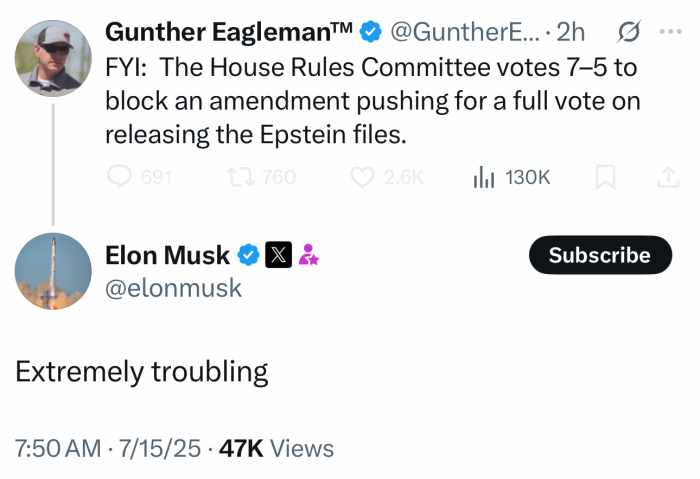Click the Subscribe button
This screenshot has height=479, width=700.
pos(600,255)
